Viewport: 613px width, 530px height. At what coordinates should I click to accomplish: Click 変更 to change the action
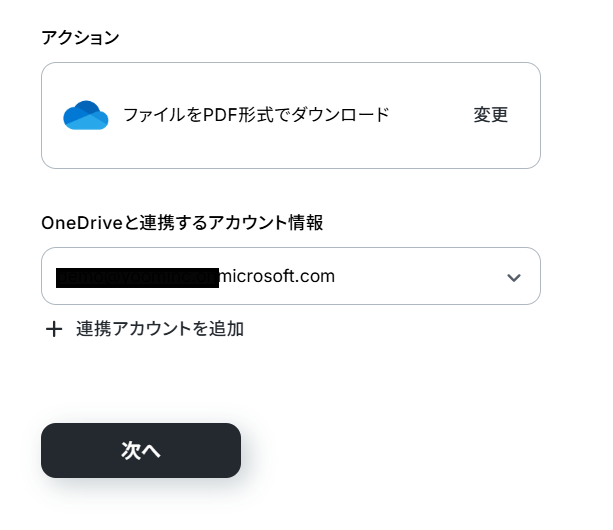click(x=491, y=115)
